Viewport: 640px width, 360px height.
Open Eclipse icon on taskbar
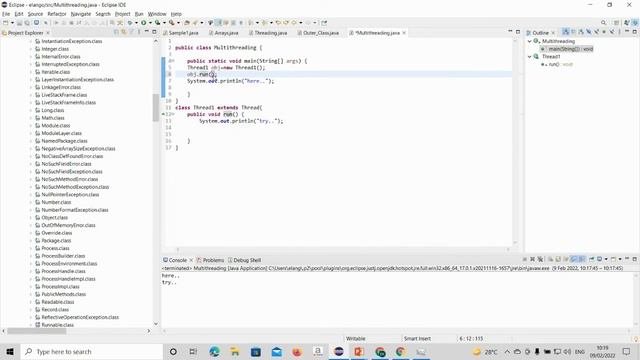pos(339,351)
